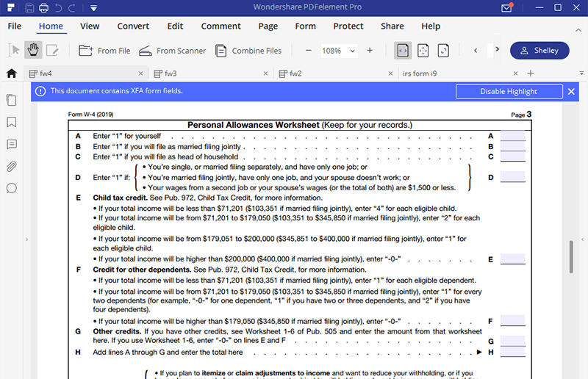Switch to the Home tab
The height and width of the screenshot is (379, 588).
tap(51, 26)
